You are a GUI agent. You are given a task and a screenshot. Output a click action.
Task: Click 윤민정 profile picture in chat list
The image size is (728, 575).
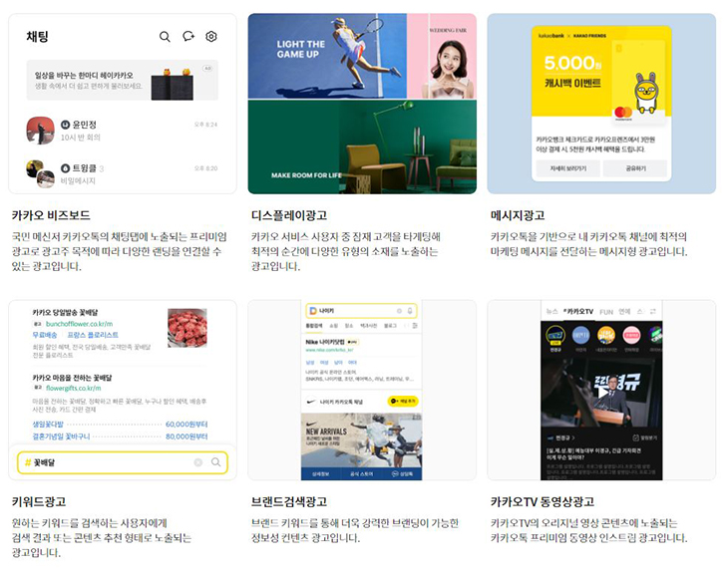[41, 131]
